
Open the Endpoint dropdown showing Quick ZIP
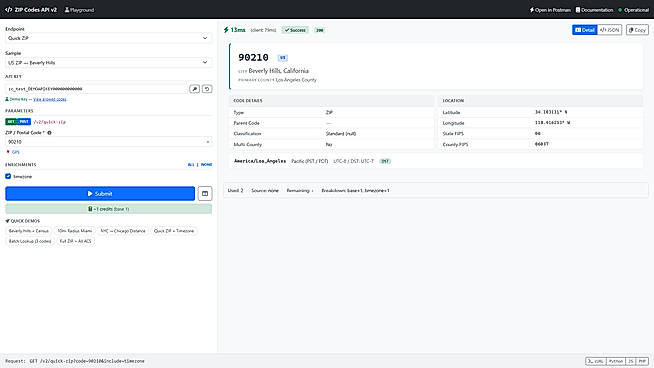108,38
